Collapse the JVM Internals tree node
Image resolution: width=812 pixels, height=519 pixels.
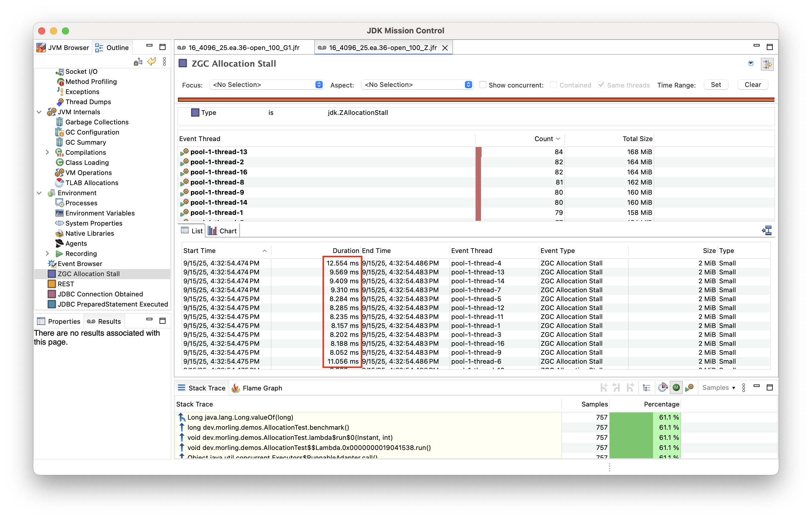(39, 112)
